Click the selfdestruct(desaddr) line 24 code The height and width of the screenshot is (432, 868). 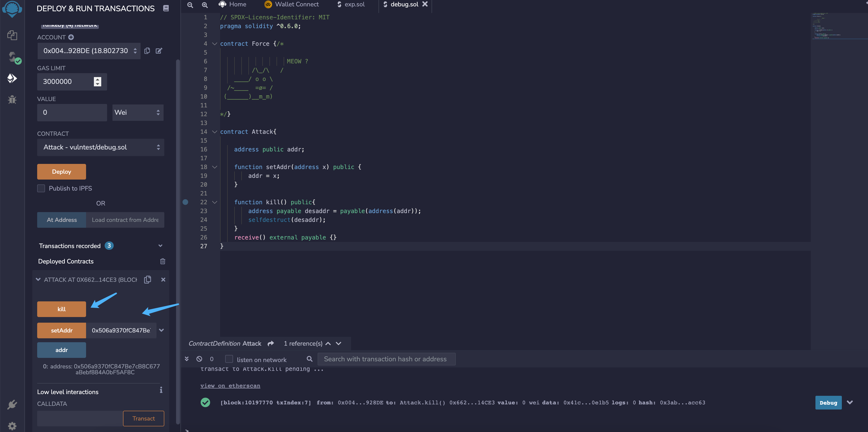point(287,219)
